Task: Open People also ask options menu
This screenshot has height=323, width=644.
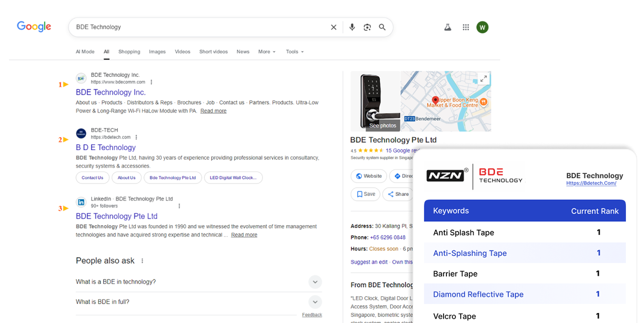Action: [142, 261]
